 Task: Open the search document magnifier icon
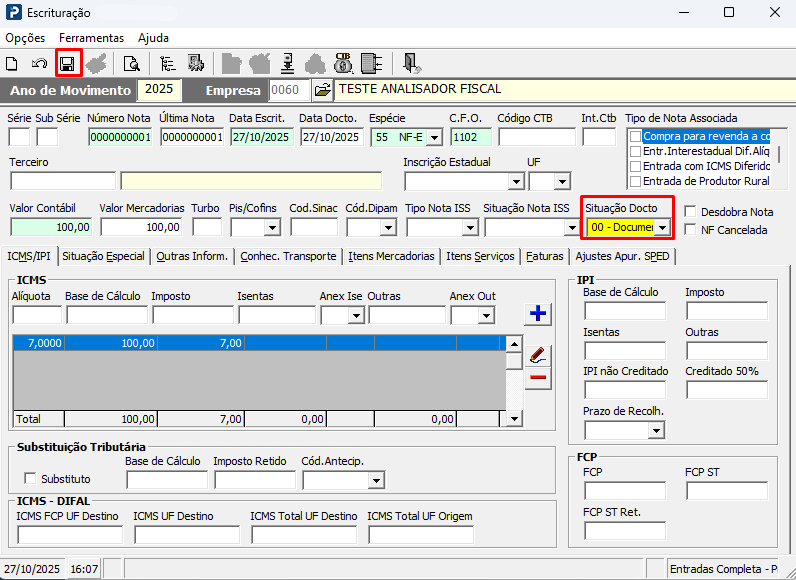pyautogui.click(x=131, y=64)
